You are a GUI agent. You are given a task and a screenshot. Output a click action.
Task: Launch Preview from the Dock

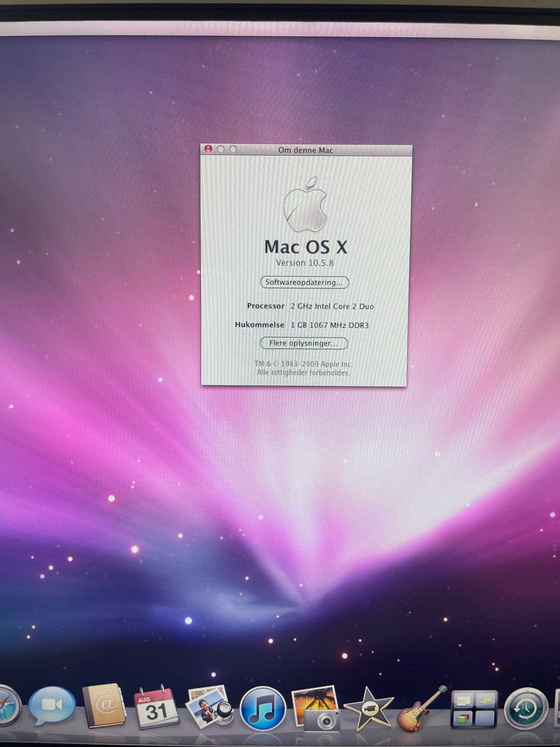[x=210, y=707]
